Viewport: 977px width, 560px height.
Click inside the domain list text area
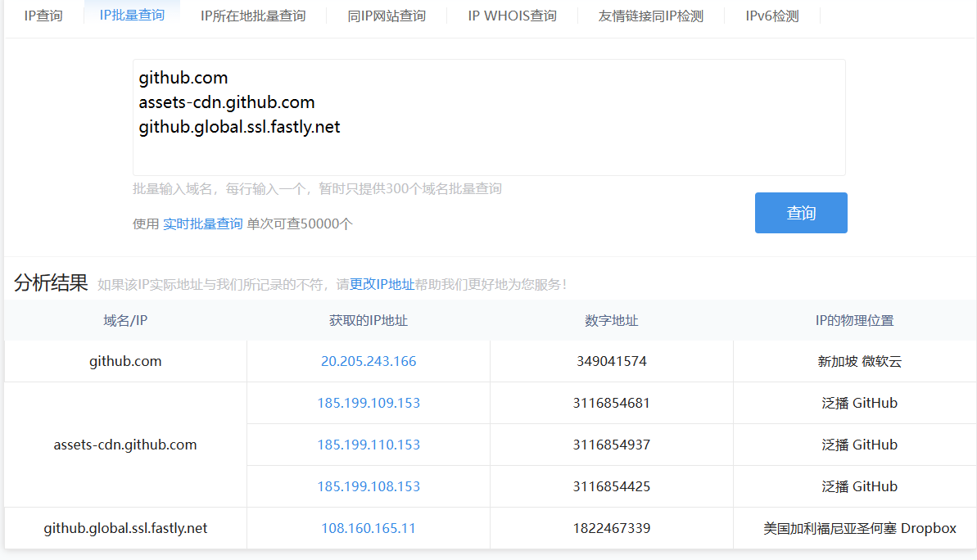point(489,117)
